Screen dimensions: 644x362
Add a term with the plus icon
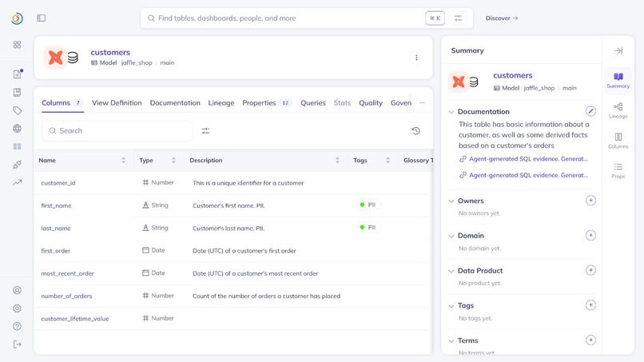[590, 340]
